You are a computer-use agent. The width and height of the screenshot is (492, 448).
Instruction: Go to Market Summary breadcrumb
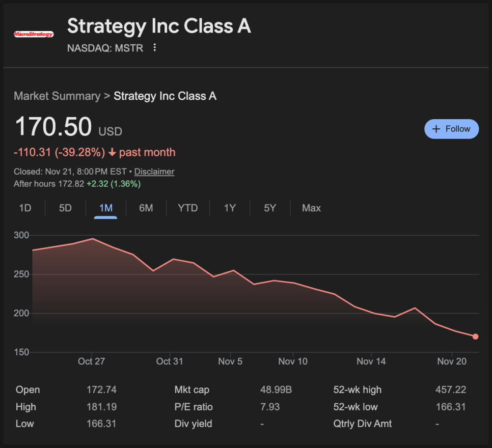click(57, 96)
